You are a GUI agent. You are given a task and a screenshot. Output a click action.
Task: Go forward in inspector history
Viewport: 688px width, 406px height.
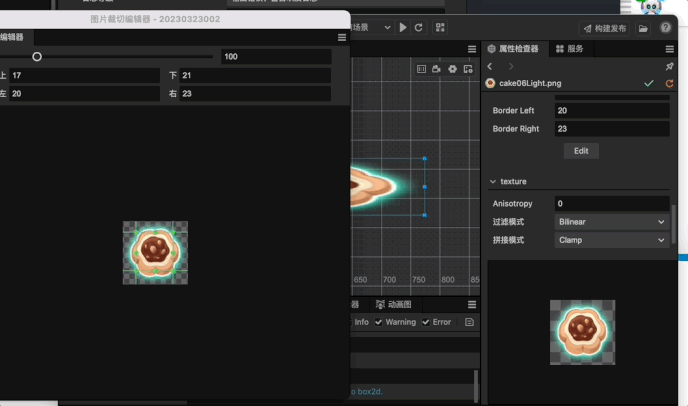click(x=511, y=66)
